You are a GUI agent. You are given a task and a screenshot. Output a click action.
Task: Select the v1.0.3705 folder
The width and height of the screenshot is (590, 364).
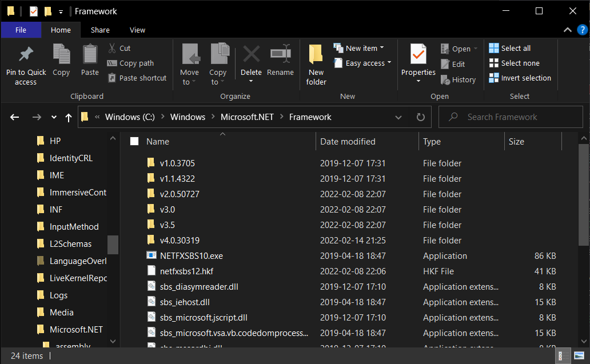tap(177, 163)
